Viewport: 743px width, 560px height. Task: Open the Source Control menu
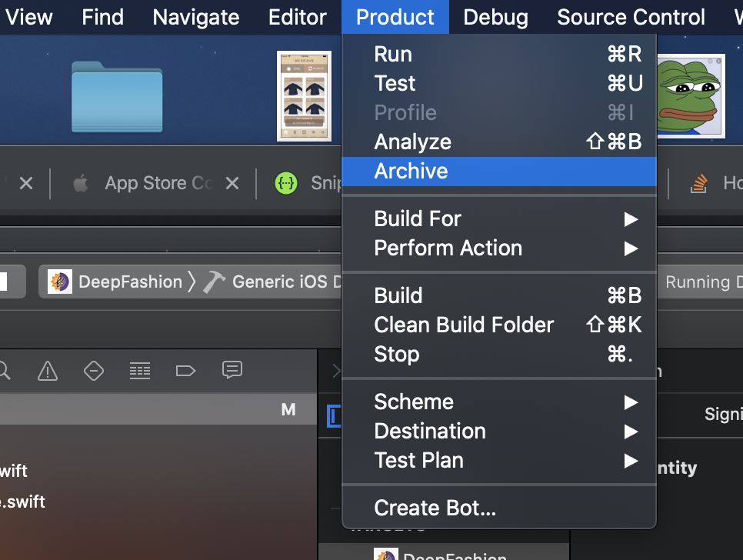coord(631,17)
